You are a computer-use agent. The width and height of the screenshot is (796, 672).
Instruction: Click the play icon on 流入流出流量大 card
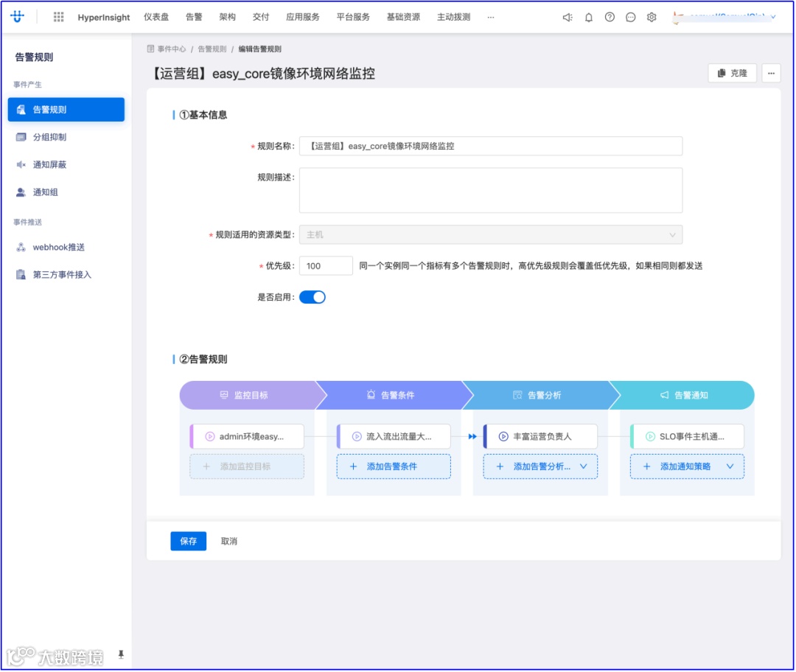357,436
